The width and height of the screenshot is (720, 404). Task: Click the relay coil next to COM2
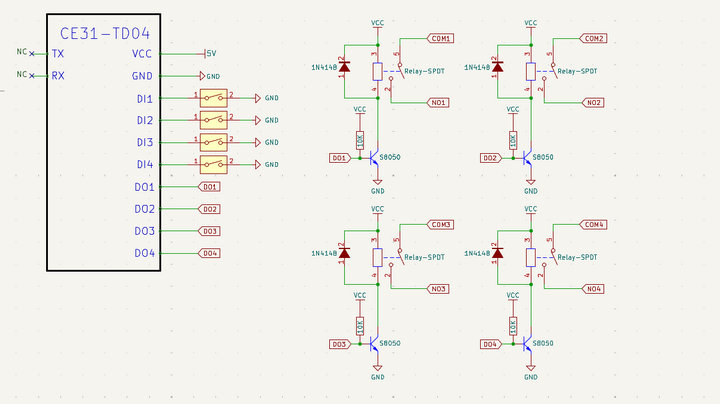[x=529, y=70]
